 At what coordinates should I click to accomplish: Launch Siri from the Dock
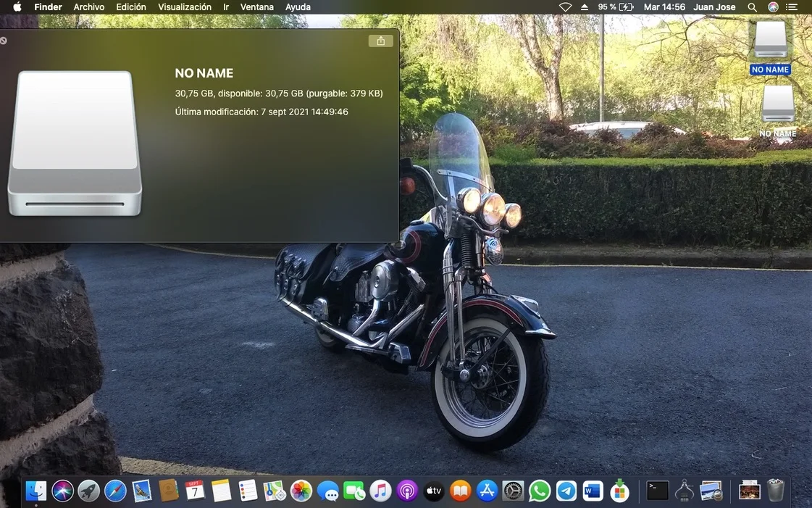(x=63, y=491)
